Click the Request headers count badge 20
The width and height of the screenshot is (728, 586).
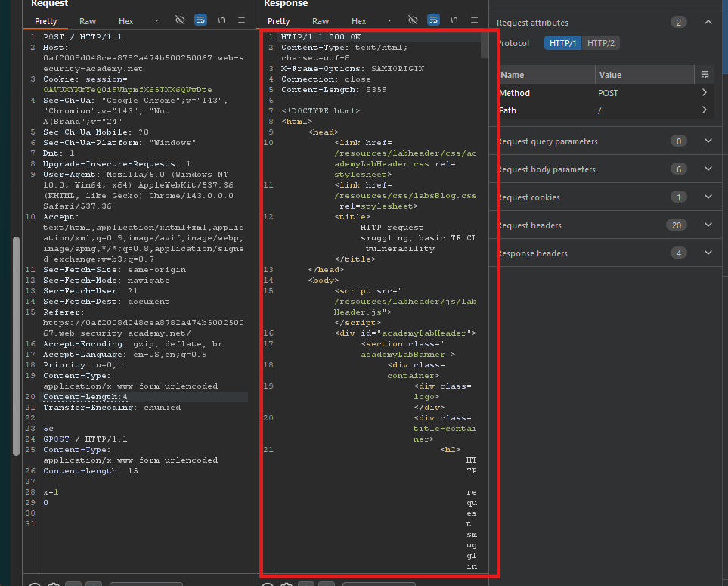coord(677,225)
